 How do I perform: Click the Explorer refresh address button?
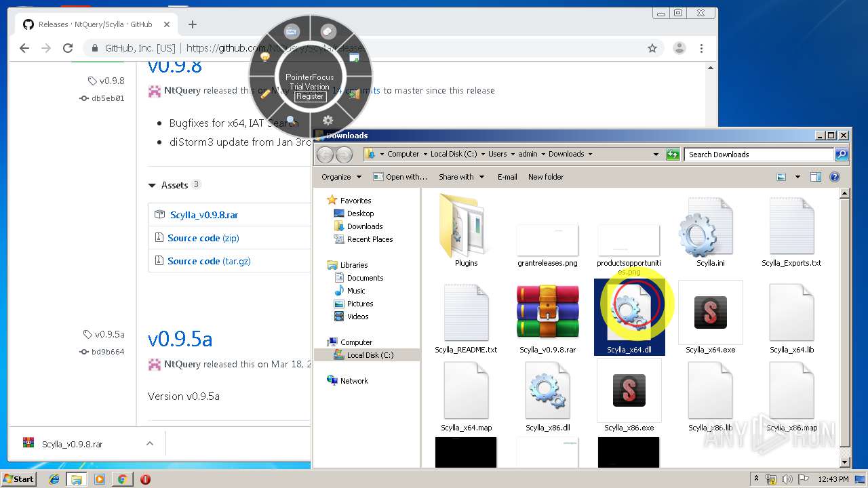tap(673, 154)
